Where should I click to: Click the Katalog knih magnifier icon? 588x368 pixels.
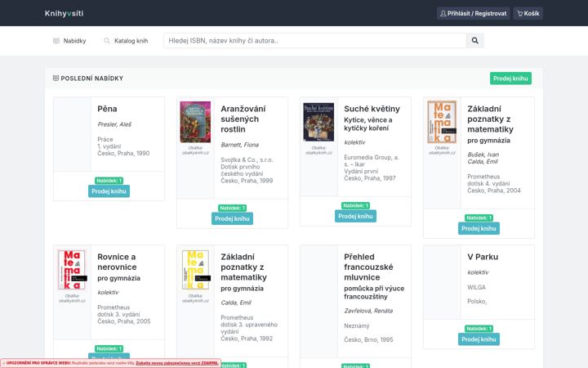point(107,41)
